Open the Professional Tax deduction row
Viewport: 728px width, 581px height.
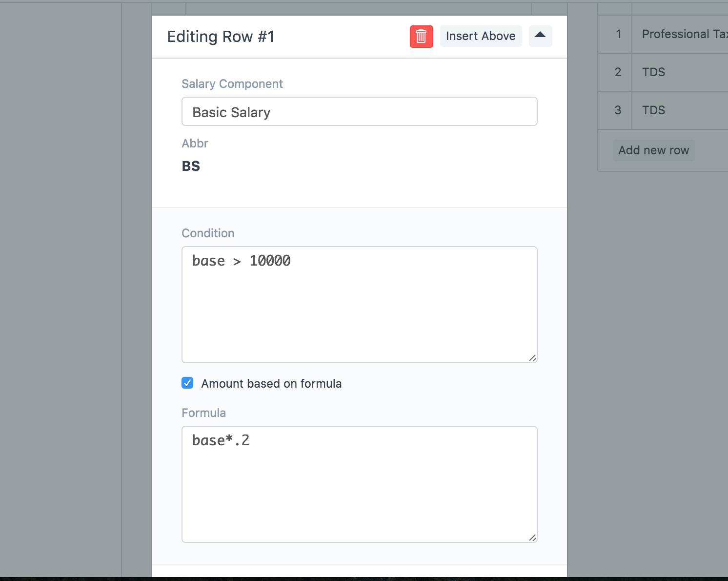(x=683, y=34)
